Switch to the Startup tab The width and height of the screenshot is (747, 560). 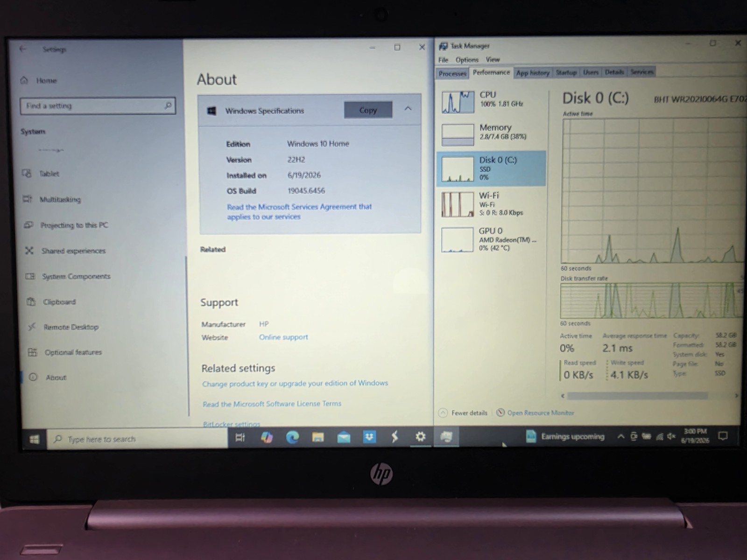[566, 72]
